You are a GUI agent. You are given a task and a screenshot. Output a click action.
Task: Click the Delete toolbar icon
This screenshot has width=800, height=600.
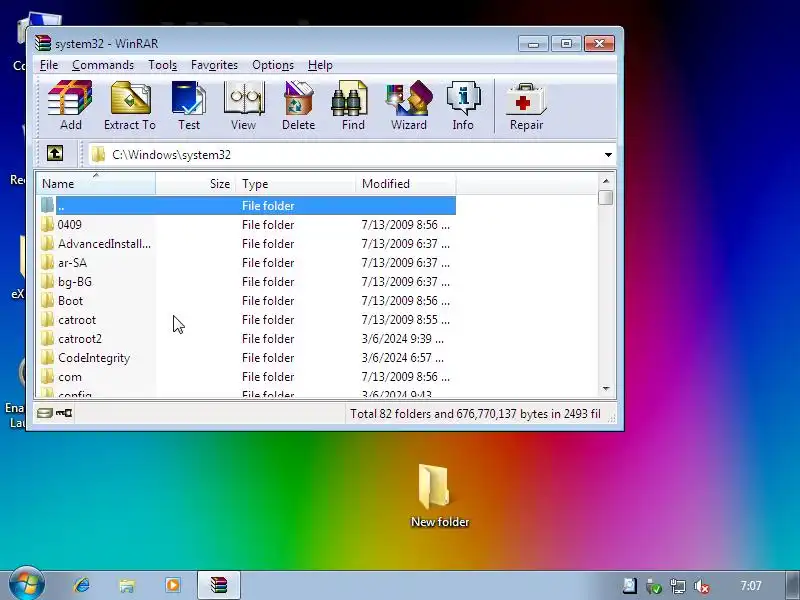298,106
